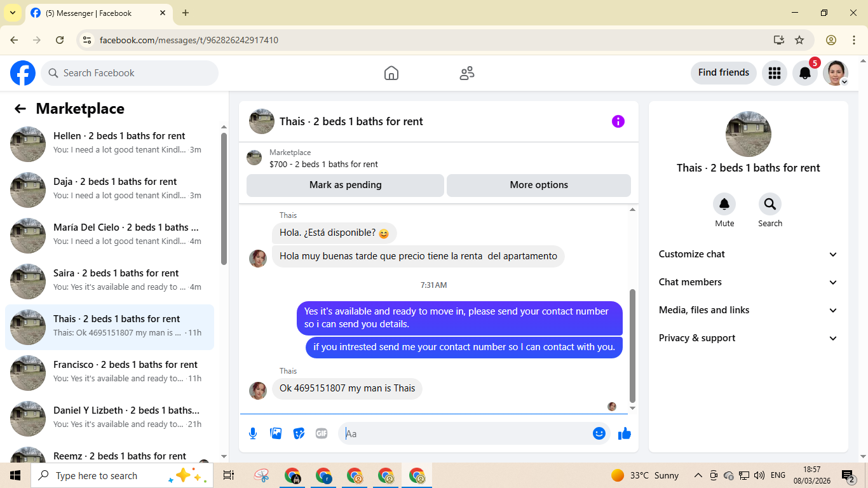
Task: Open tab search dropdown arrow
Action: pyautogui.click(x=12, y=13)
